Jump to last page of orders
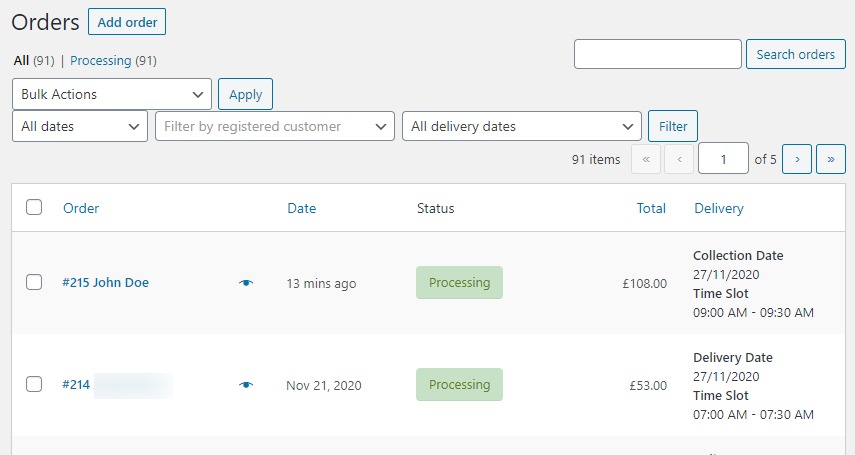855x455 pixels. (x=831, y=159)
